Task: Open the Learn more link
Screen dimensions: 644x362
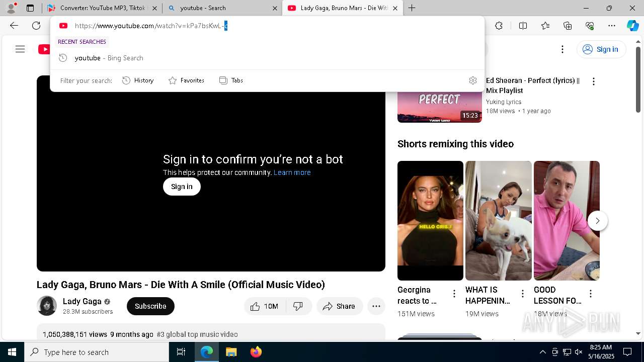Action: tap(292, 172)
